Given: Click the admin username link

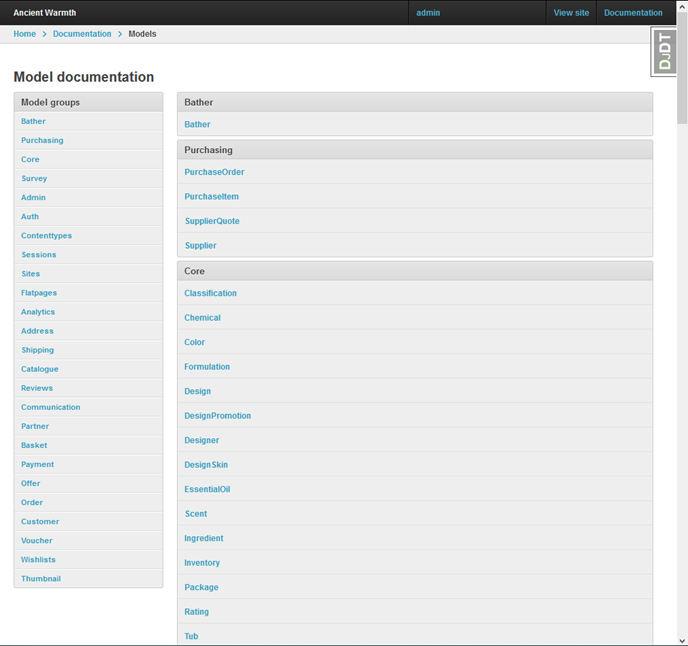Looking at the screenshot, I should [428, 13].
